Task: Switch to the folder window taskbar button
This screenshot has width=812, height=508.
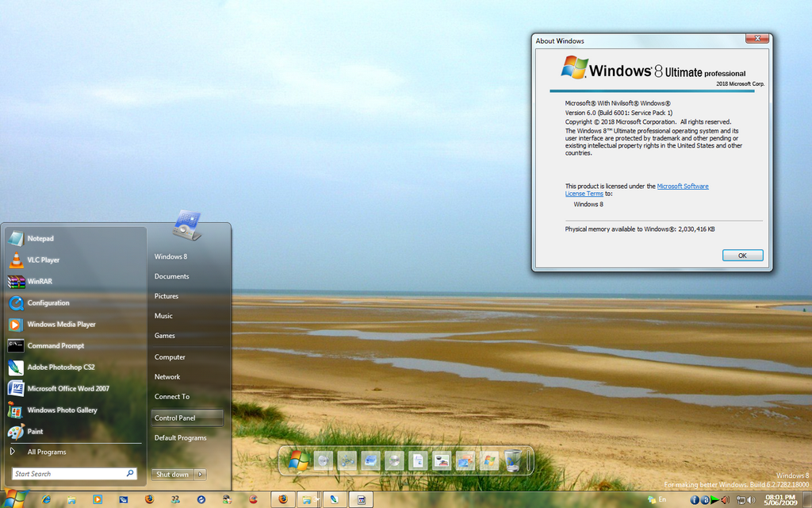Action: (x=309, y=500)
